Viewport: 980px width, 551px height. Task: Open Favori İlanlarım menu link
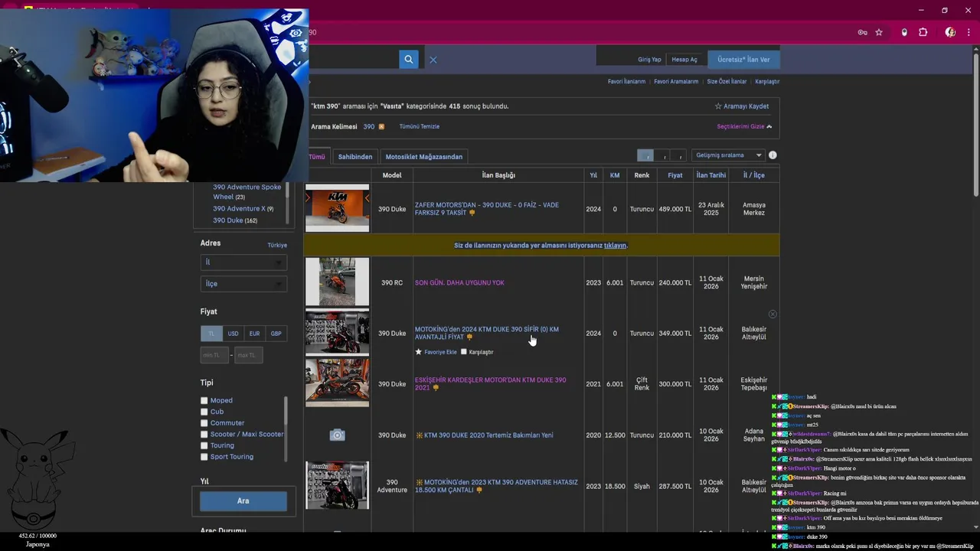click(626, 82)
